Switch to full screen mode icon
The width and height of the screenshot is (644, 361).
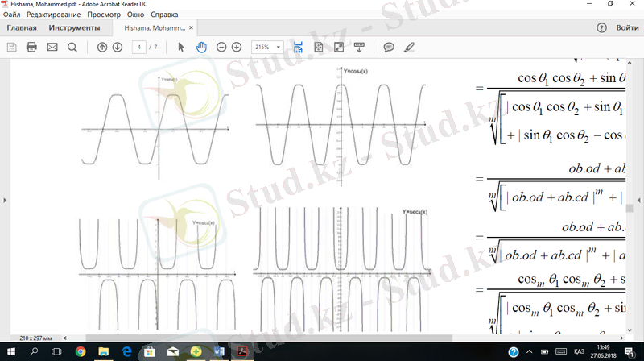point(339,48)
